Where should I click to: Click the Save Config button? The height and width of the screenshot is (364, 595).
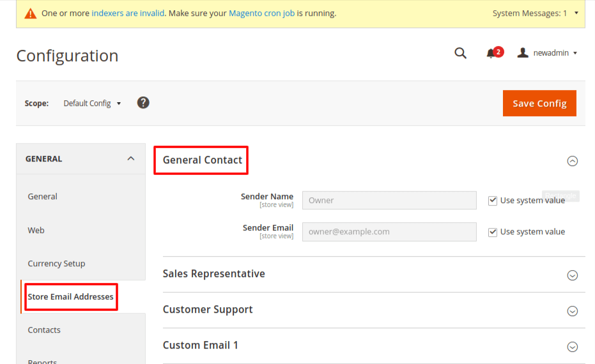539,103
